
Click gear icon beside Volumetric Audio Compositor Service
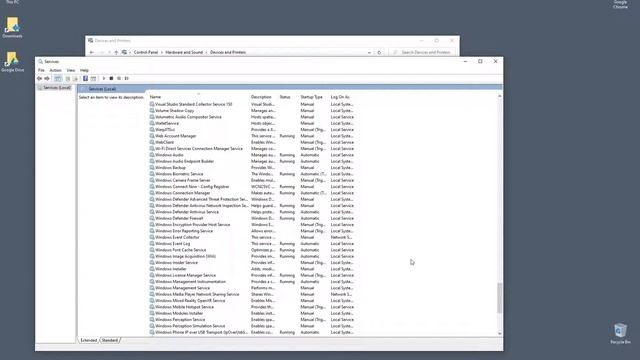tap(152, 117)
